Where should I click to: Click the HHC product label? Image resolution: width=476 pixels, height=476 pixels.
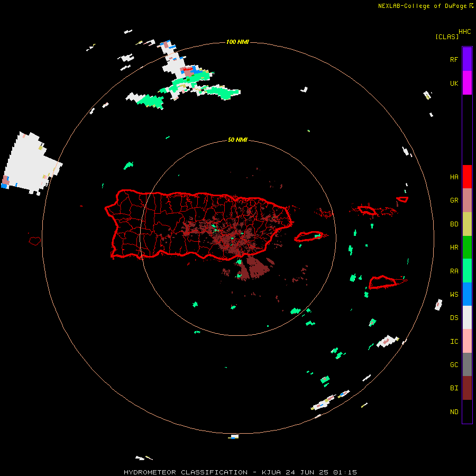(x=465, y=32)
